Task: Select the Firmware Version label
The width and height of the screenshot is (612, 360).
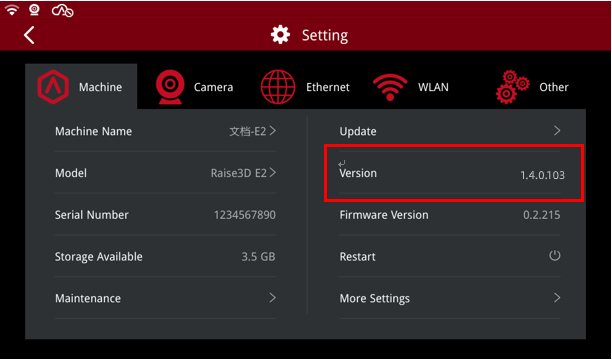Action: coord(384,215)
